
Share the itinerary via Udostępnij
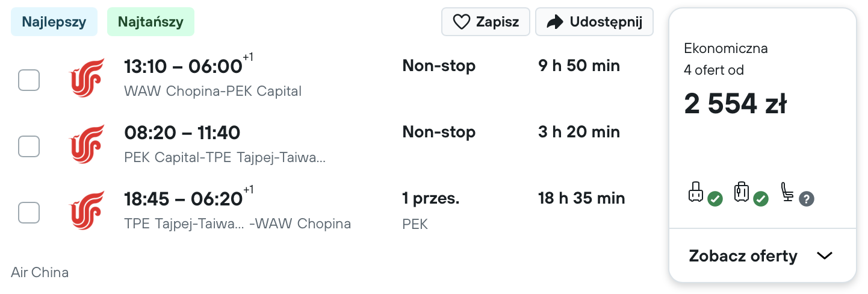[x=594, y=22]
